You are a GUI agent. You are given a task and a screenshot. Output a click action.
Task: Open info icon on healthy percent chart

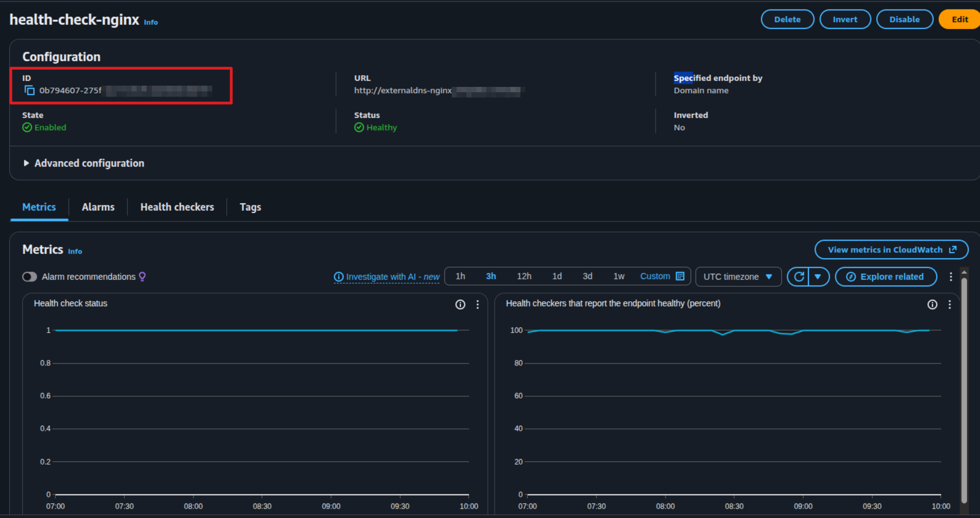tap(932, 304)
